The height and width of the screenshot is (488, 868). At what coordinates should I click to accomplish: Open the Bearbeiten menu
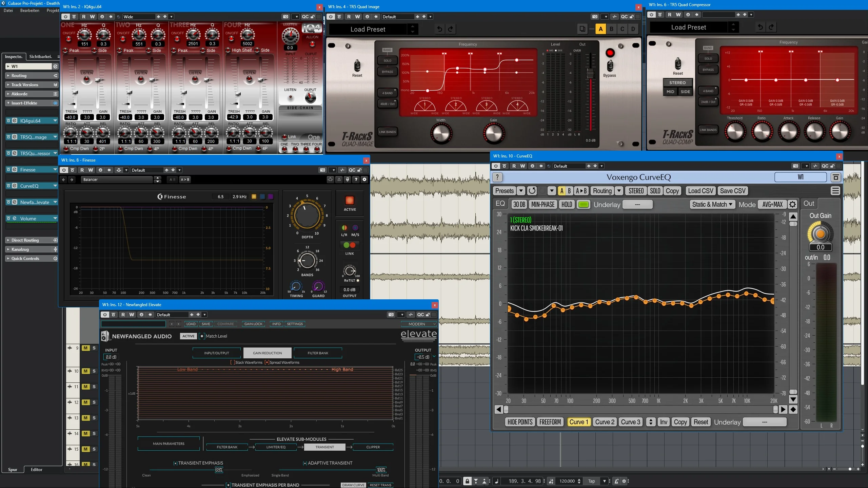29,11
